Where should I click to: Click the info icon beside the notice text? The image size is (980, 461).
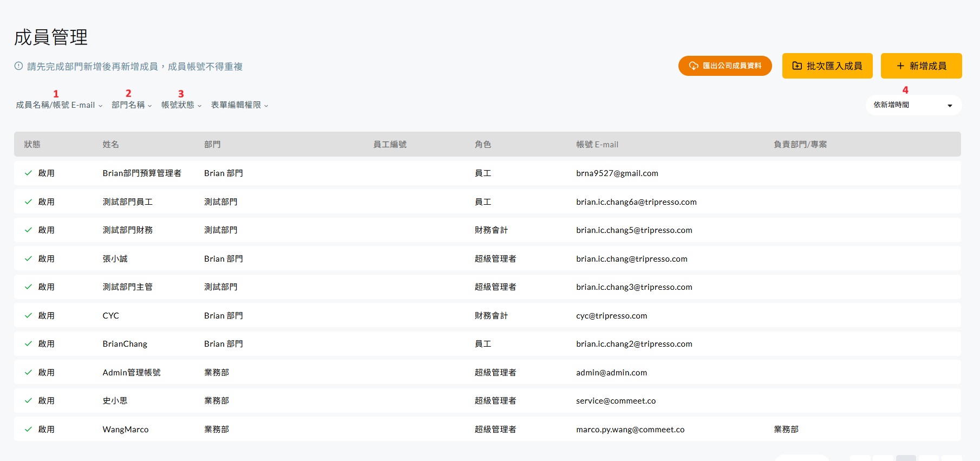click(x=18, y=66)
